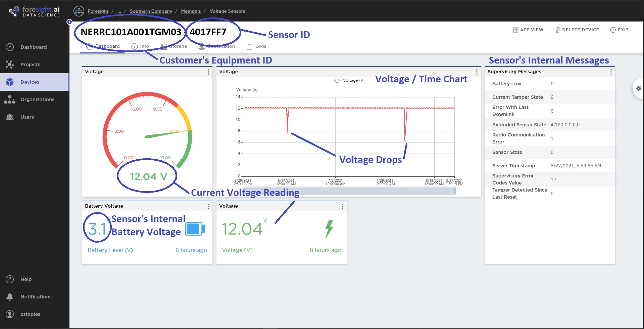Follow the Southern Company breadcrumb link
The height and width of the screenshot is (329, 644).
[x=151, y=11]
